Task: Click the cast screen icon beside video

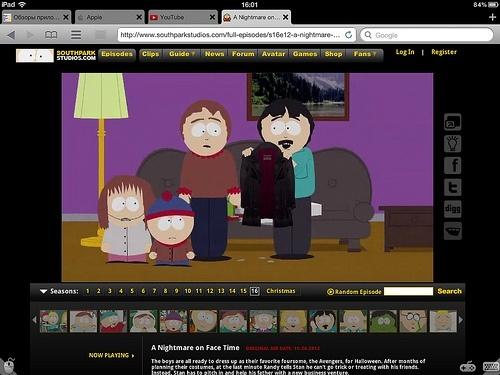Action: [453, 122]
